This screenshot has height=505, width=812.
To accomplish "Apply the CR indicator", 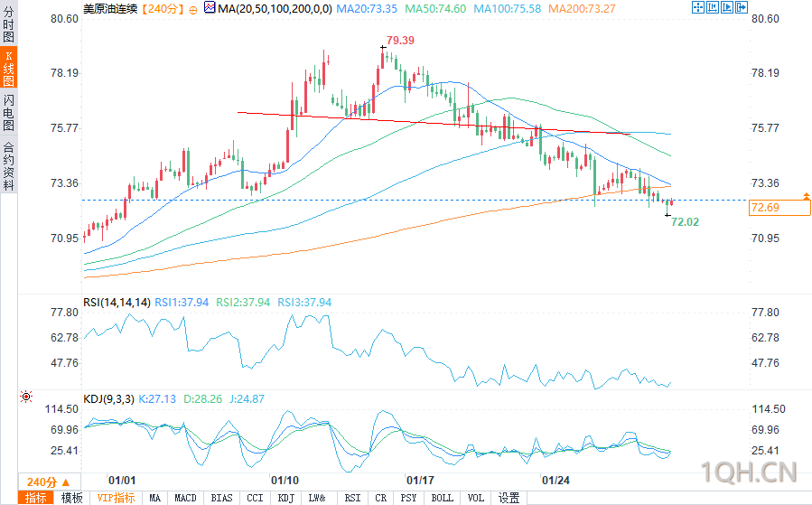I will [380, 498].
